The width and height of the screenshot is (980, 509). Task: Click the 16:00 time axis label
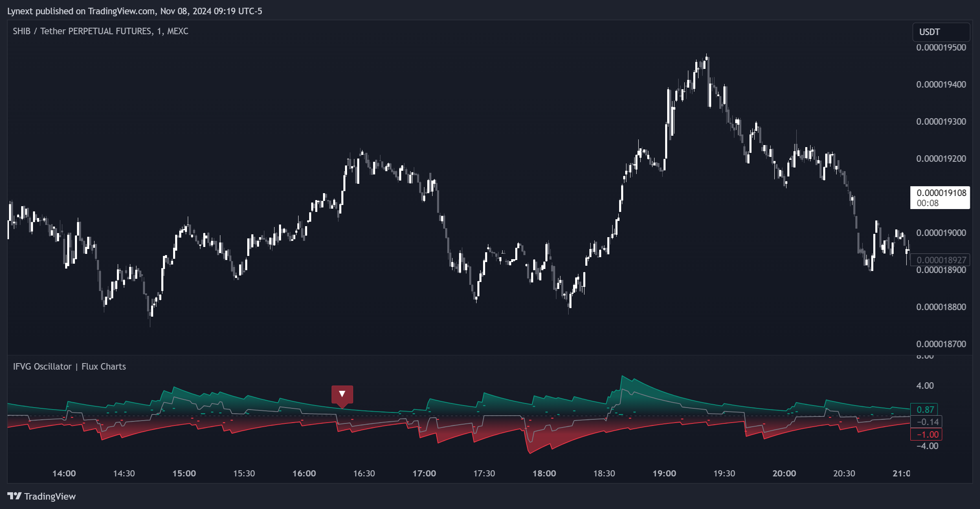(x=304, y=474)
